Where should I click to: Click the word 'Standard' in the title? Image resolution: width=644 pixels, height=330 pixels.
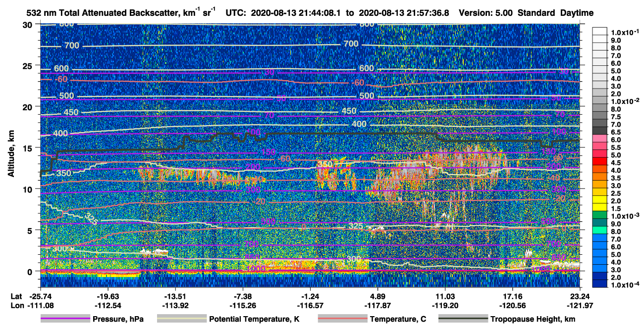537,13
